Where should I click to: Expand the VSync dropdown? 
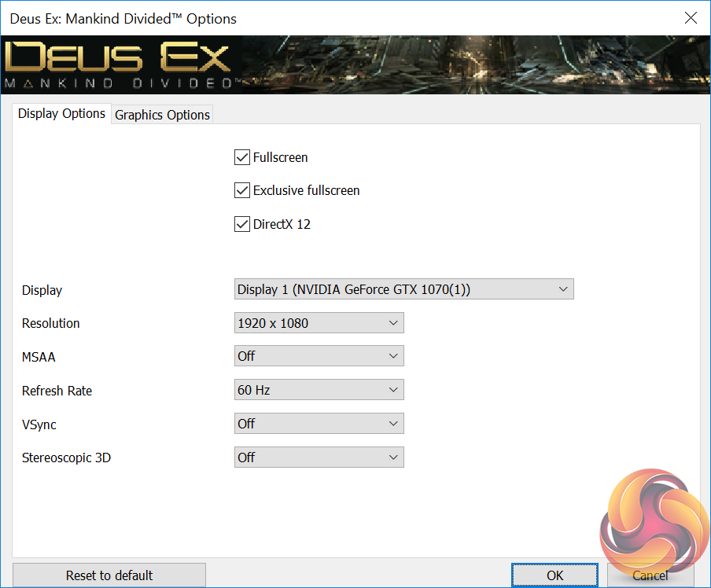[x=319, y=424]
